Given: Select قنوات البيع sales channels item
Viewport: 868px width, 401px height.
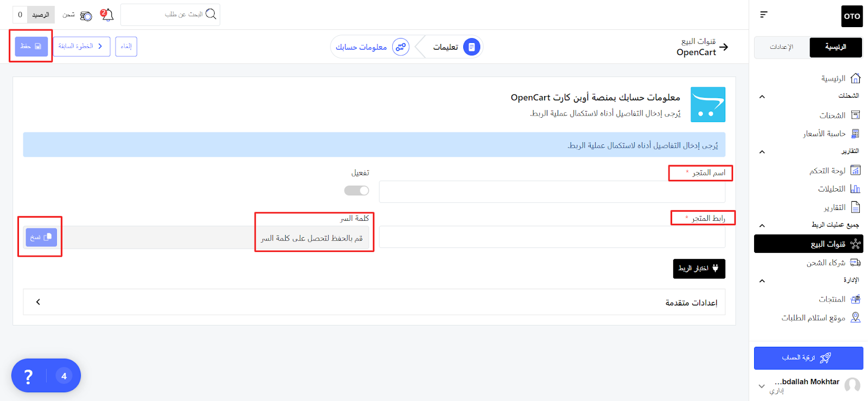Looking at the screenshot, I should (x=808, y=244).
